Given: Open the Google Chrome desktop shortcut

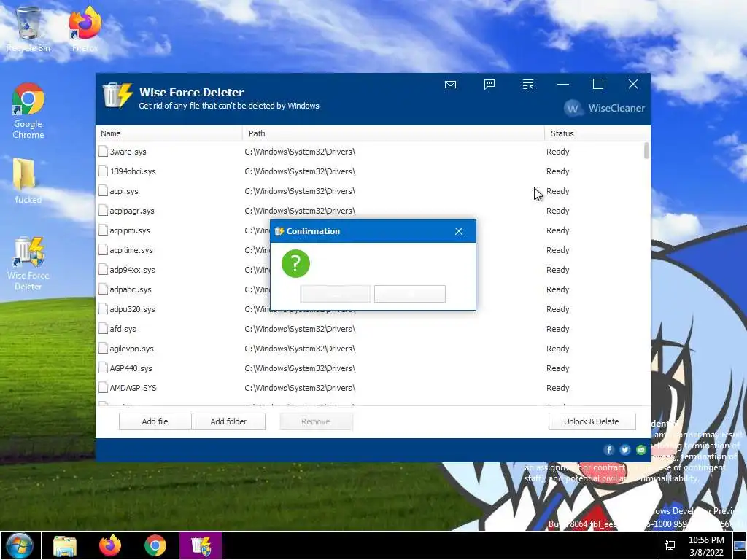Looking at the screenshot, I should 28,111.
